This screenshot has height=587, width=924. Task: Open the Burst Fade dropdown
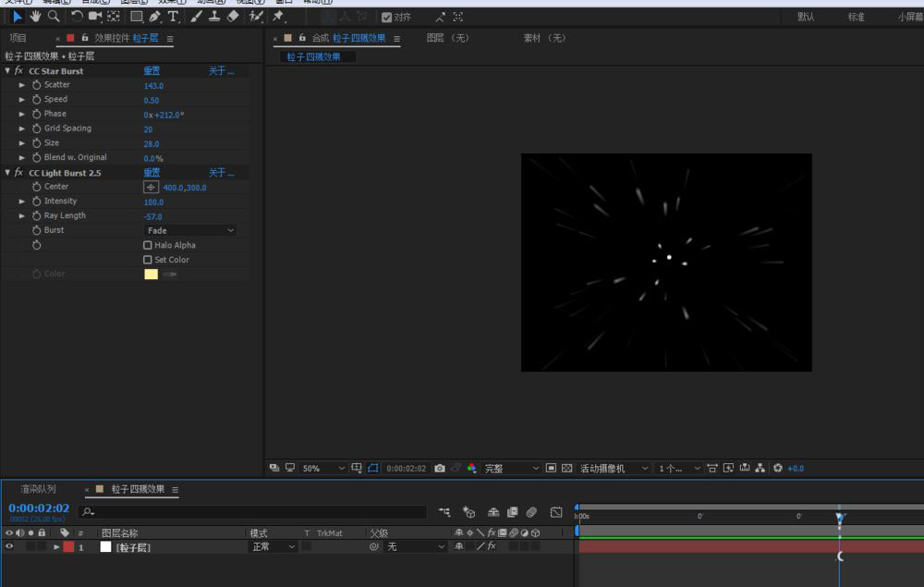point(190,230)
